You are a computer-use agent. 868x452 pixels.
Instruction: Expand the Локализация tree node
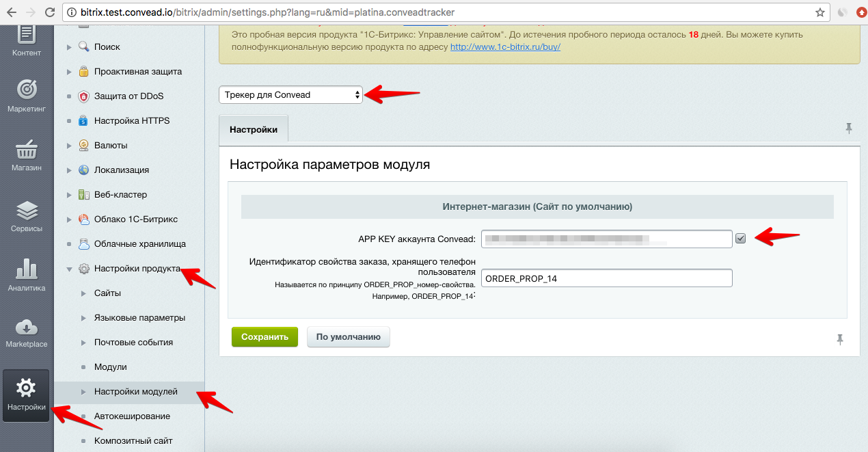click(69, 170)
